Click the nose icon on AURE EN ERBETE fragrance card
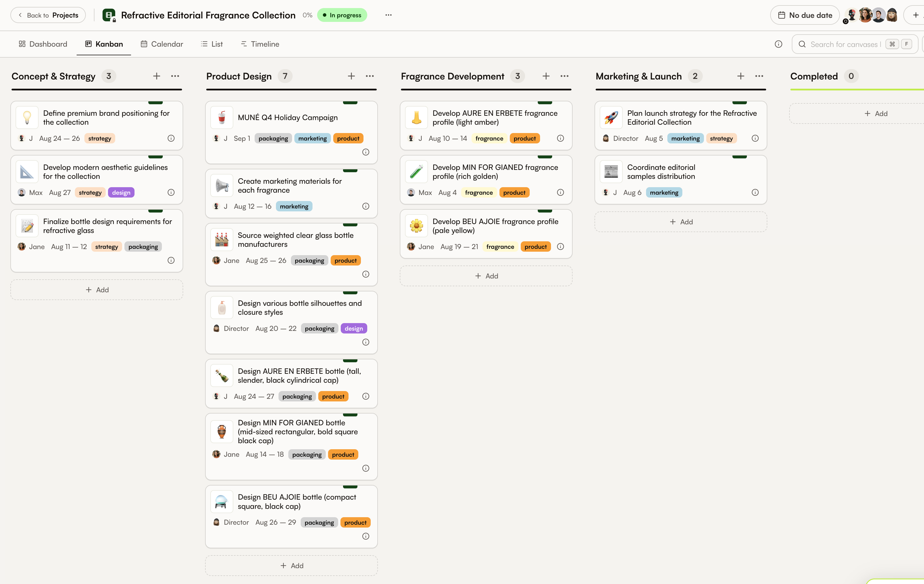 coord(416,117)
